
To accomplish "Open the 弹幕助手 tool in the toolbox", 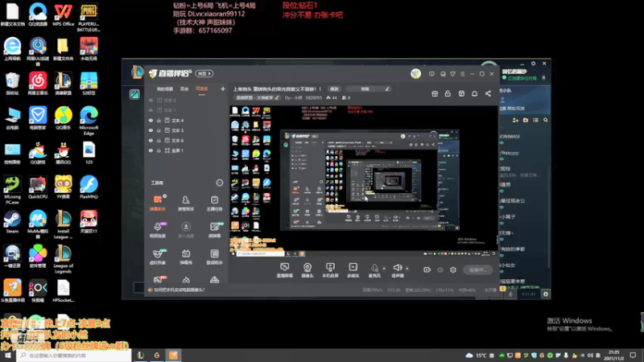I will tap(158, 203).
